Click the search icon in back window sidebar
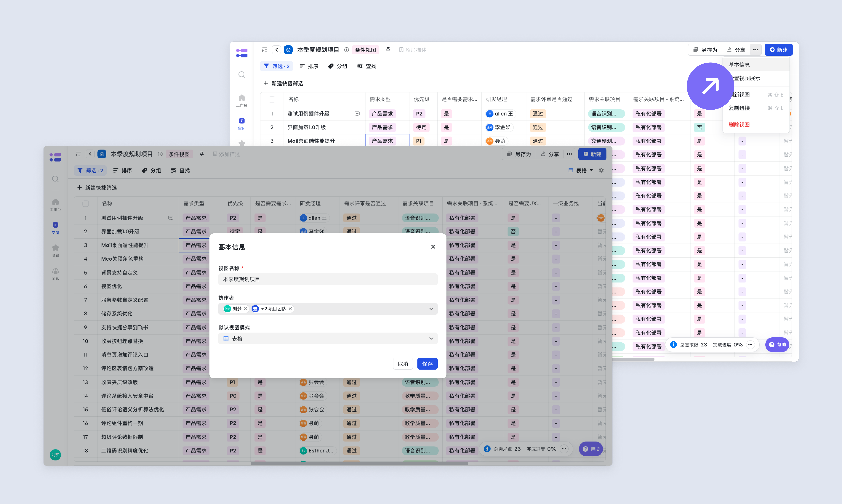 [x=242, y=75]
